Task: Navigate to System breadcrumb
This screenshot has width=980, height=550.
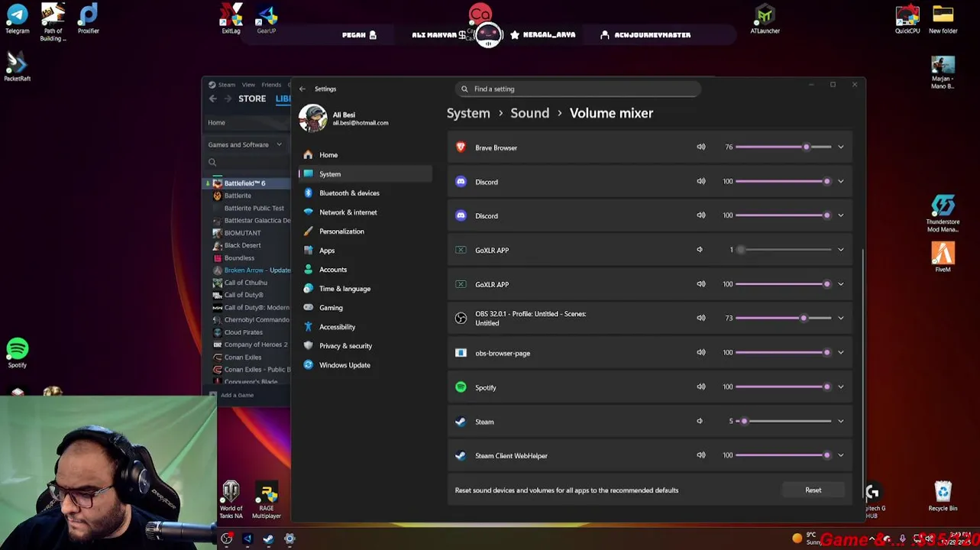Action: 468,113
